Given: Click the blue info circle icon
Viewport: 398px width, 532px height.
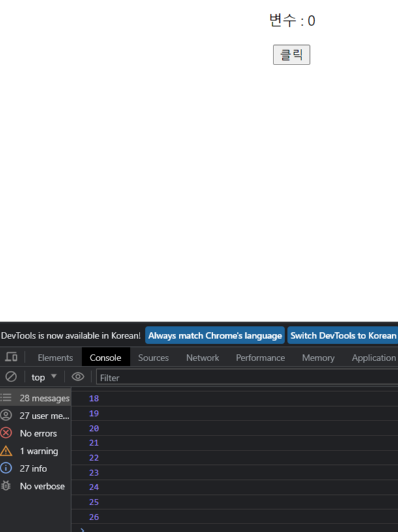Looking at the screenshot, I should pos(6,468).
